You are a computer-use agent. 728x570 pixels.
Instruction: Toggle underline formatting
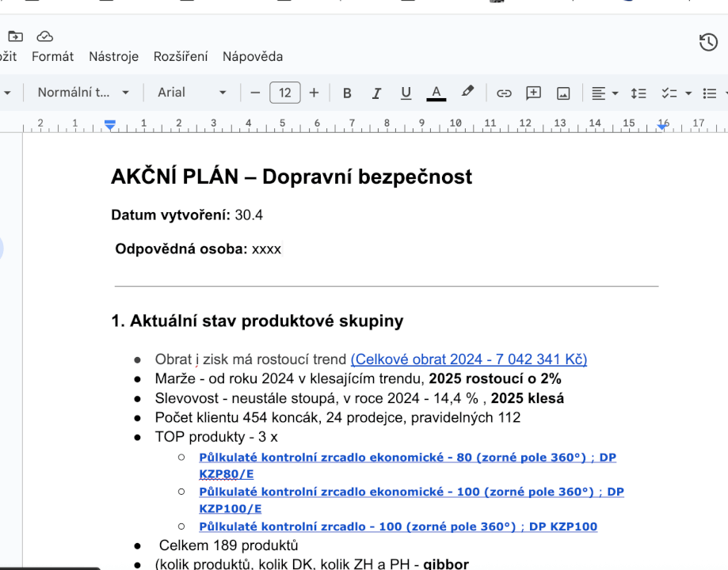(x=406, y=93)
